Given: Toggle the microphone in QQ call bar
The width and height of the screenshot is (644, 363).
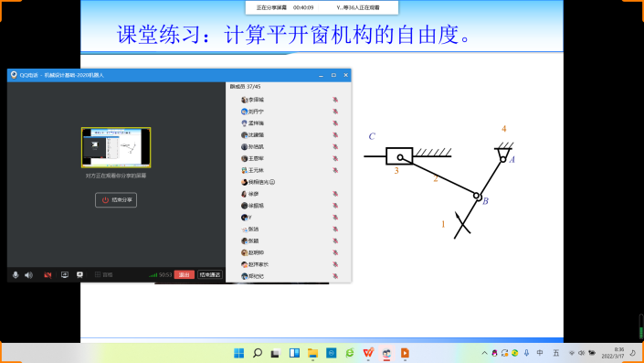Looking at the screenshot, I should 16,274.
